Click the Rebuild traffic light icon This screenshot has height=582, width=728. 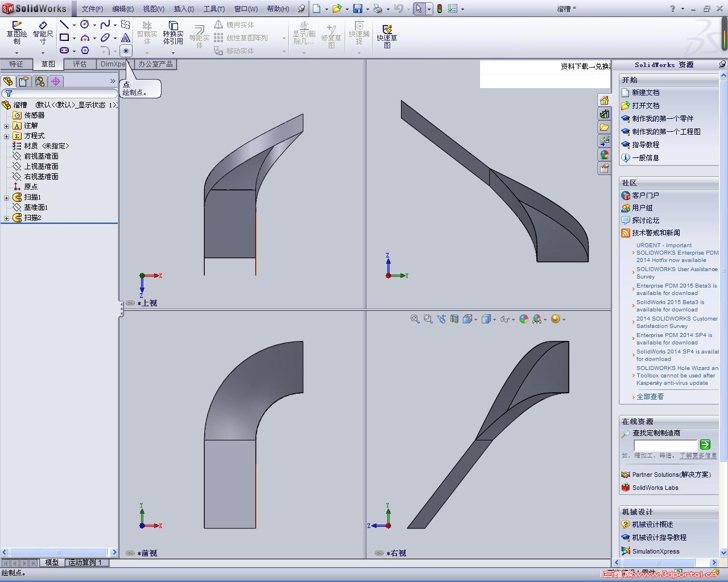(x=439, y=9)
